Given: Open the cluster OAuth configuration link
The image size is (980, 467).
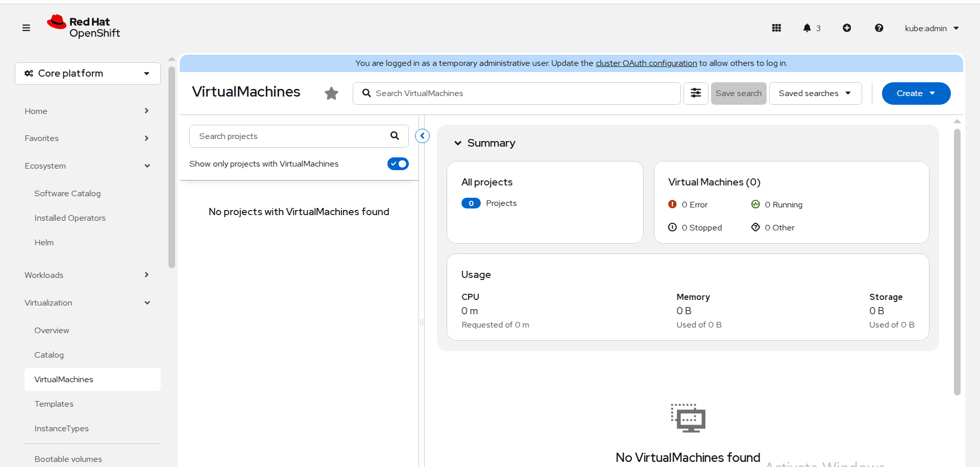Looking at the screenshot, I should click(x=646, y=63).
